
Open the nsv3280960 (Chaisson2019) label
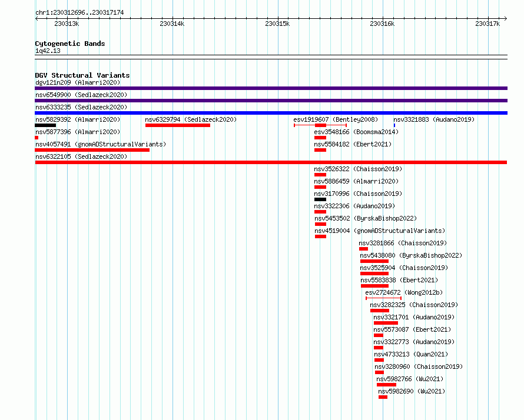(419, 366)
